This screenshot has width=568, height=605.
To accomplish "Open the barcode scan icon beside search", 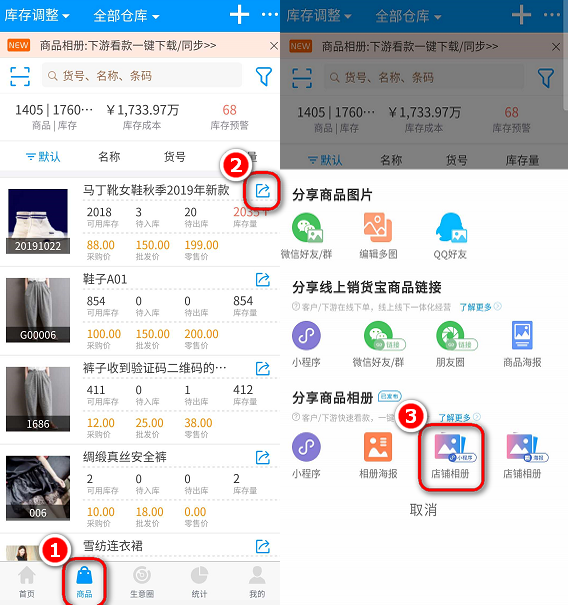I will (x=20, y=76).
